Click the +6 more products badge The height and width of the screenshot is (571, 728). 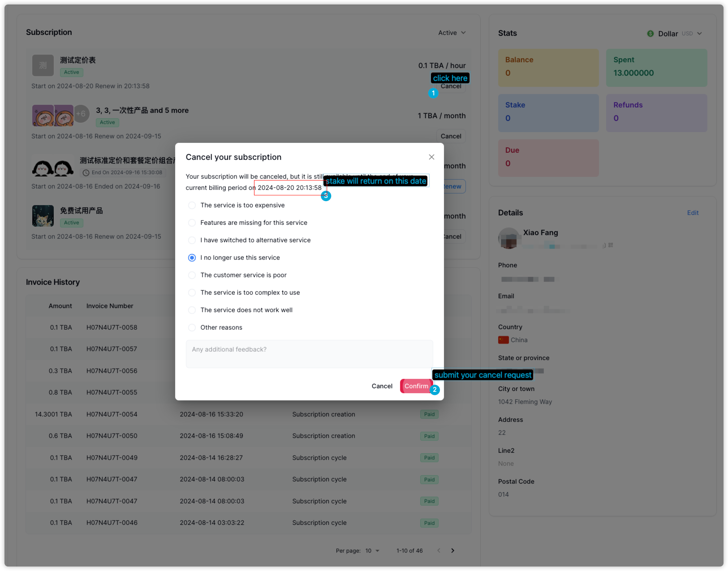(x=81, y=114)
